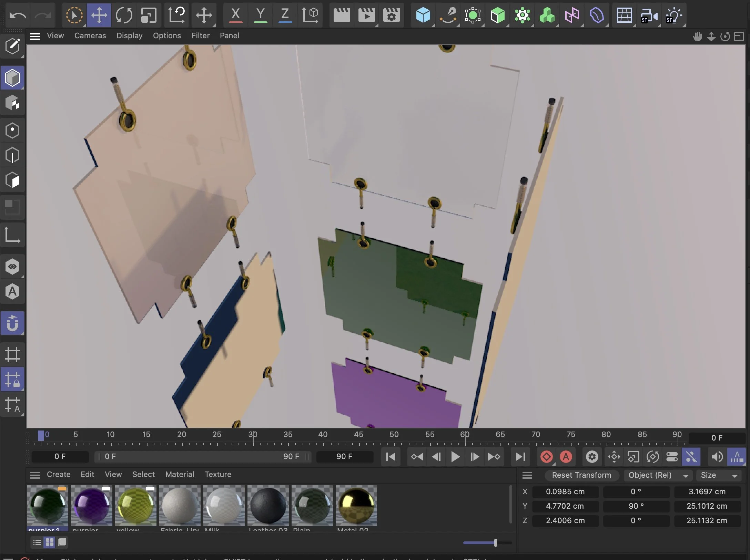
Task: Click the red Record Active Objects button
Action: pyautogui.click(x=546, y=457)
